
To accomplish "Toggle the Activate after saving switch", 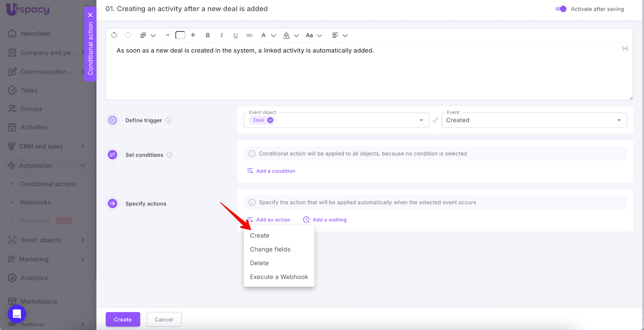I will coord(561,9).
